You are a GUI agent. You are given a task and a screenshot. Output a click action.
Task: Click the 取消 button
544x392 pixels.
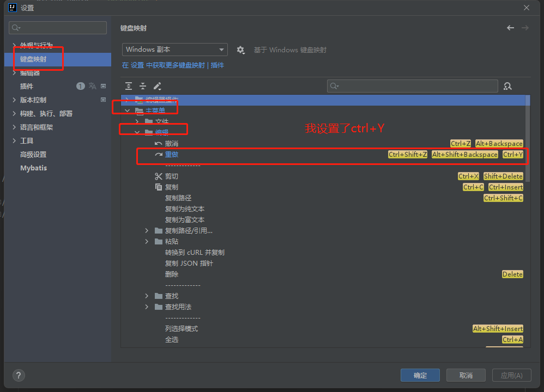(466, 375)
